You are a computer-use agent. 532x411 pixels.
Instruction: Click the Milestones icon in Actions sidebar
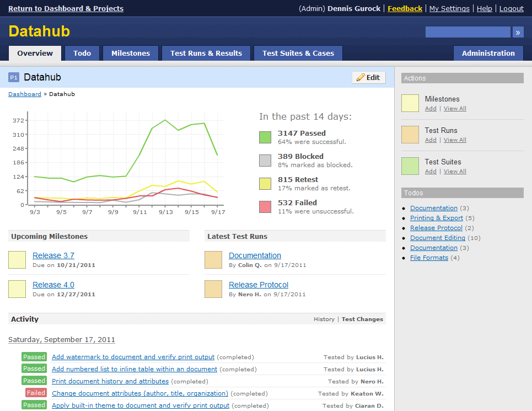coord(410,103)
